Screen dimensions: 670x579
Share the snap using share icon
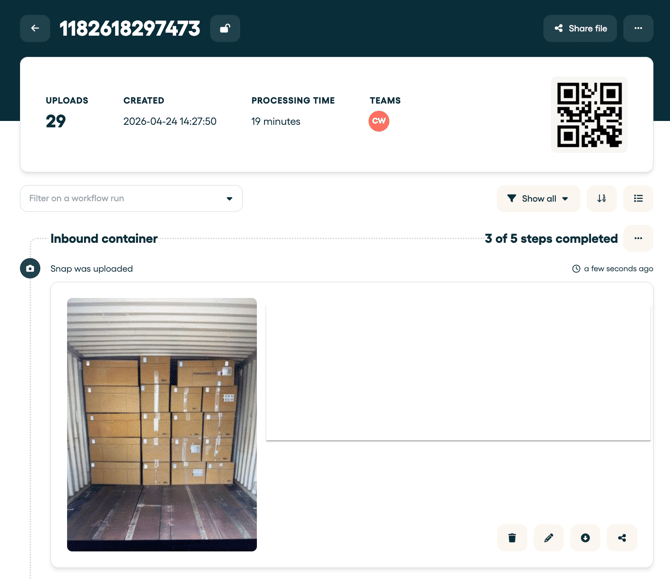point(622,538)
